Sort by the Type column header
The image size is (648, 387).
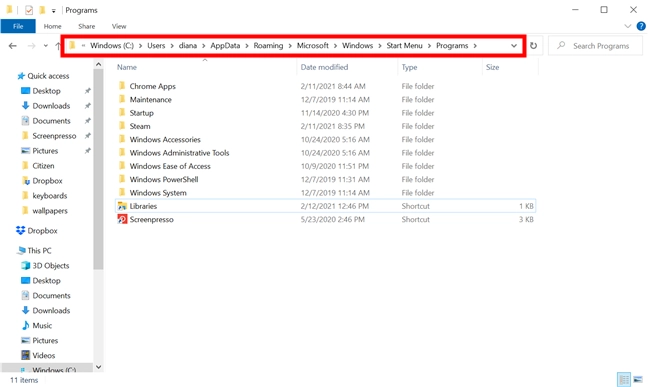pos(410,67)
